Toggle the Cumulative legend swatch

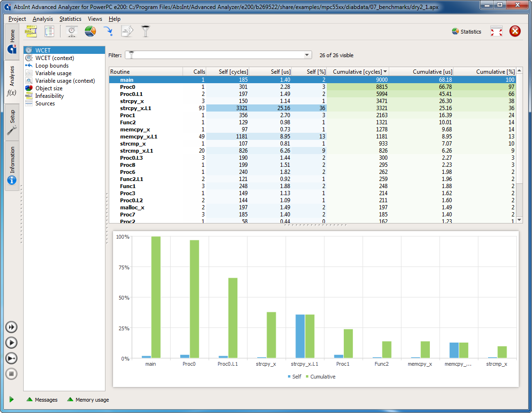[307, 377]
